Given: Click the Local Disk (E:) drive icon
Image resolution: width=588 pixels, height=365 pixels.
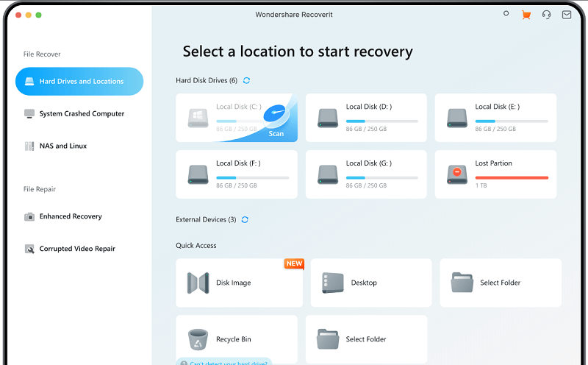Looking at the screenshot, I should point(457,118).
